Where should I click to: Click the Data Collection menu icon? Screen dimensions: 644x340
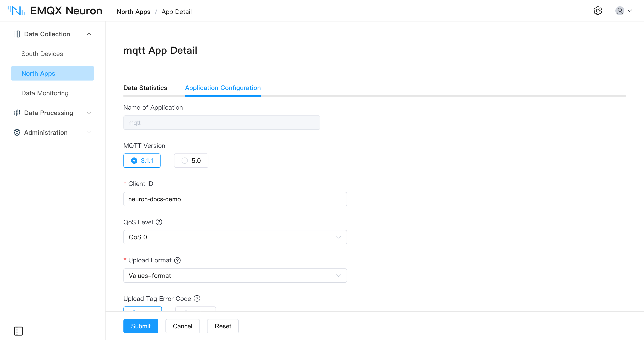point(17,34)
